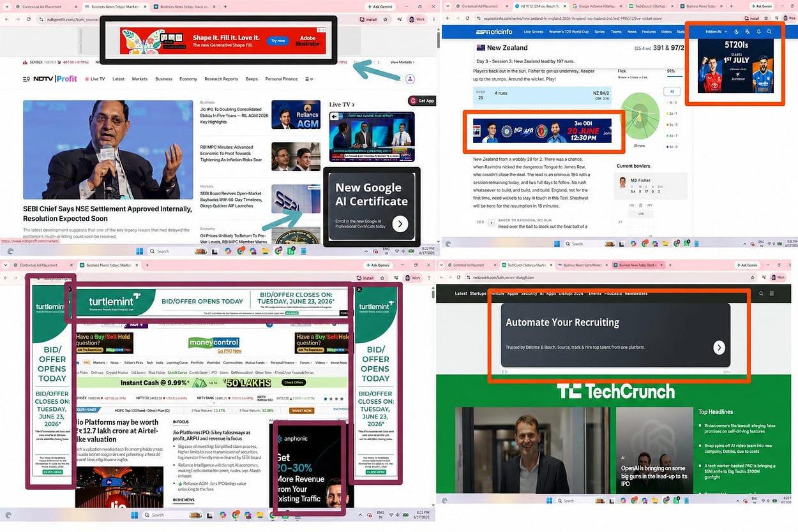Image resolution: width=798 pixels, height=532 pixels.
Task: Click View Markets link on NDTV ticker
Action: coord(402,62)
